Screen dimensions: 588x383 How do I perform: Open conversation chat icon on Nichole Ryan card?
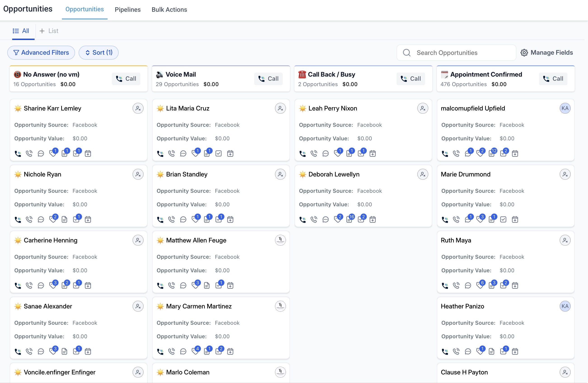point(41,219)
